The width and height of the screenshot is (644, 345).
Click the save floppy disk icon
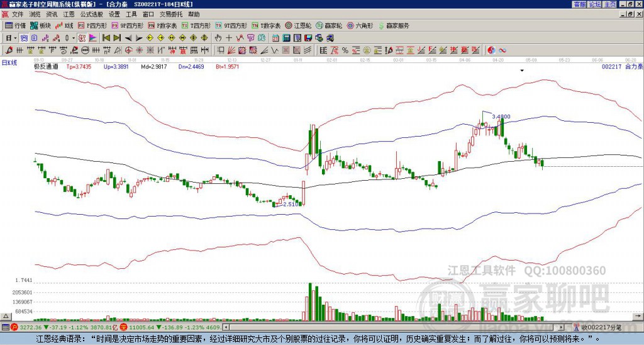(308, 38)
